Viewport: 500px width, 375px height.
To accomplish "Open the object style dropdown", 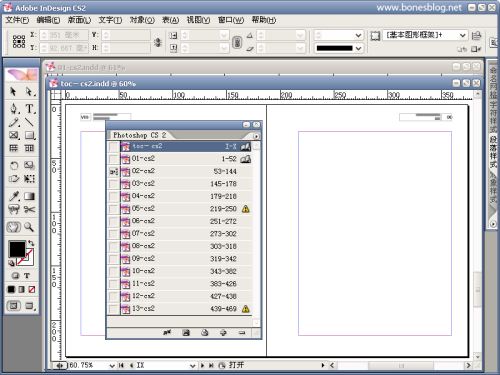I will (463, 35).
